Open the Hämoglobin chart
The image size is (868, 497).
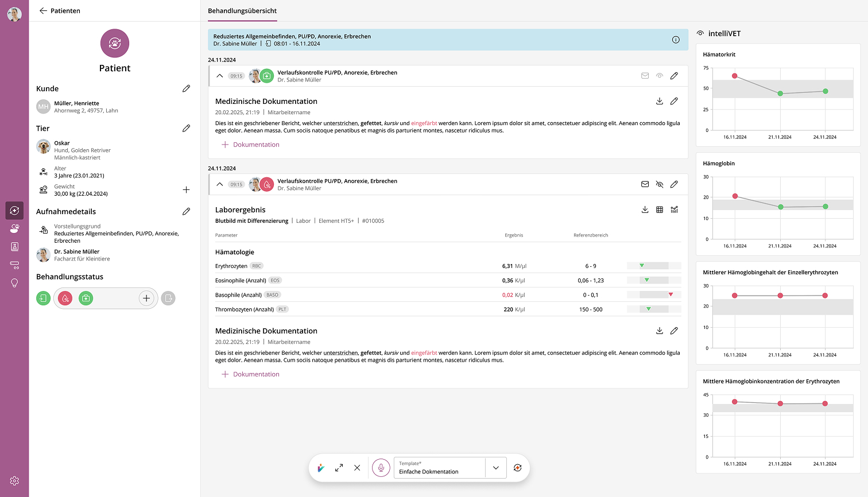click(778, 205)
